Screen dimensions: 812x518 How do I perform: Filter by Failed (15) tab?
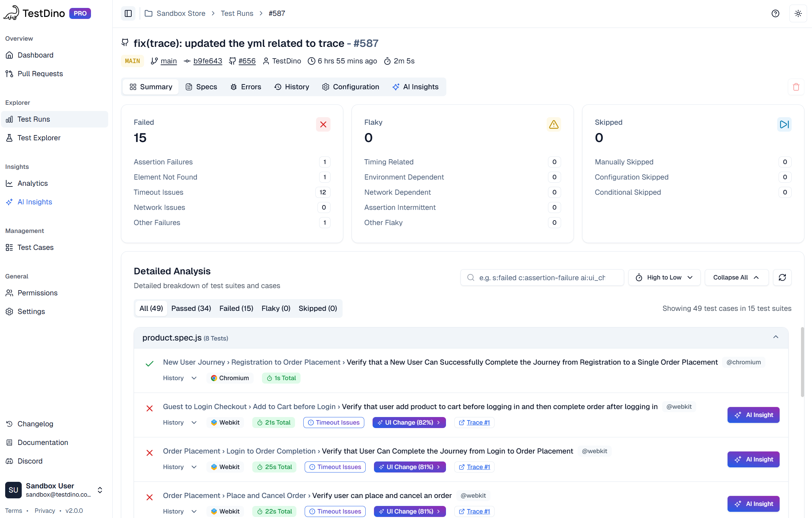pyautogui.click(x=236, y=308)
